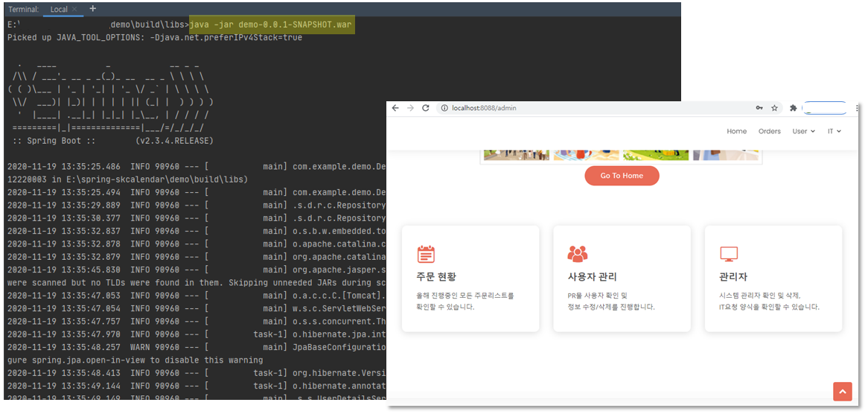
Task: Click the order list description text
Action: coord(465,301)
